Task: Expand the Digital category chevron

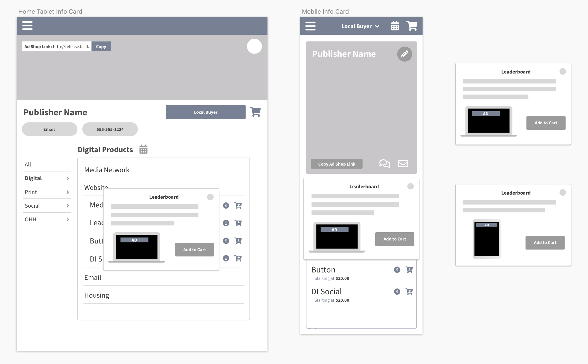Action: [68, 178]
